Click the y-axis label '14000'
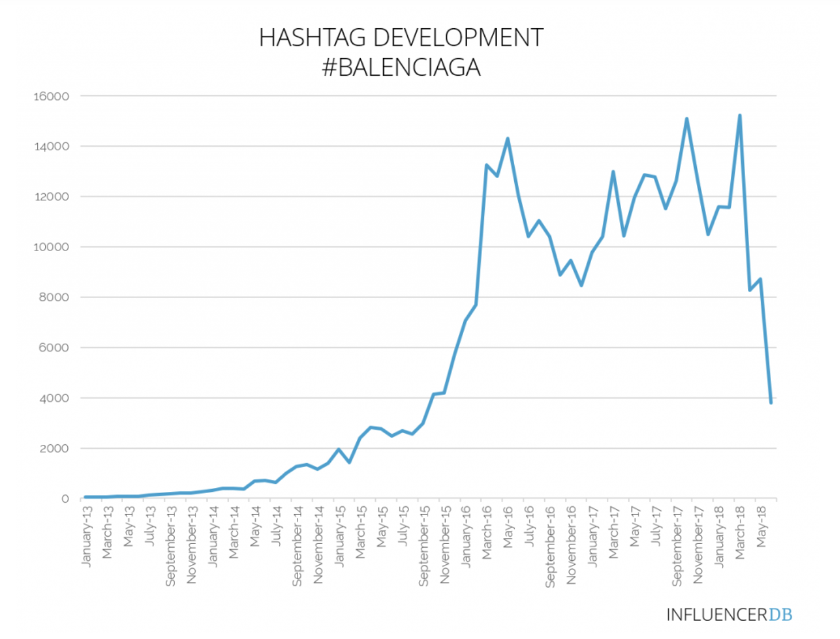This screenshot has width=840, height=639. click(51, 147)
